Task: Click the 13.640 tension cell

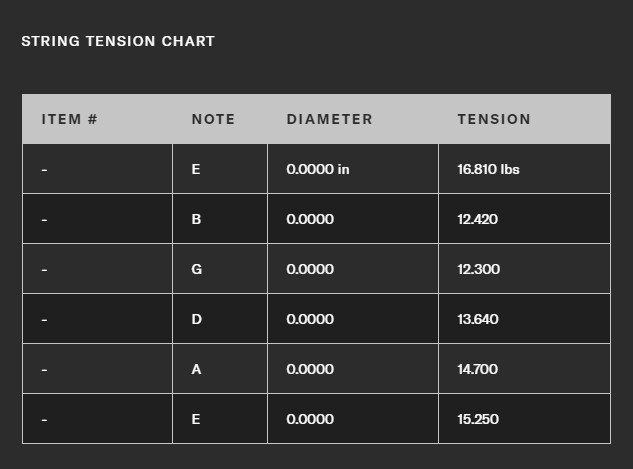Action: pyautogui.click(x=478, y=319)
